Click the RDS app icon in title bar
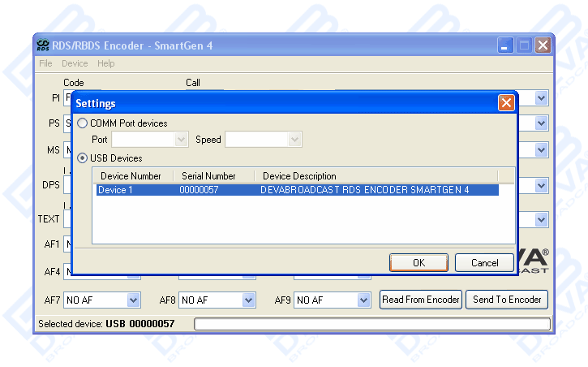 [44, 45]
